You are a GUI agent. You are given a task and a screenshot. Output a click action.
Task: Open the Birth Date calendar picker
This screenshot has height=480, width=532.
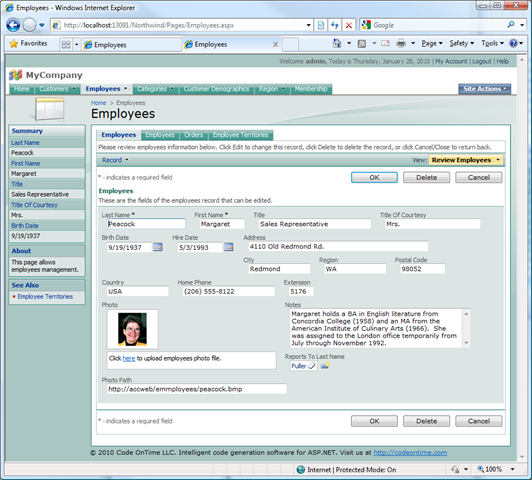158,247
